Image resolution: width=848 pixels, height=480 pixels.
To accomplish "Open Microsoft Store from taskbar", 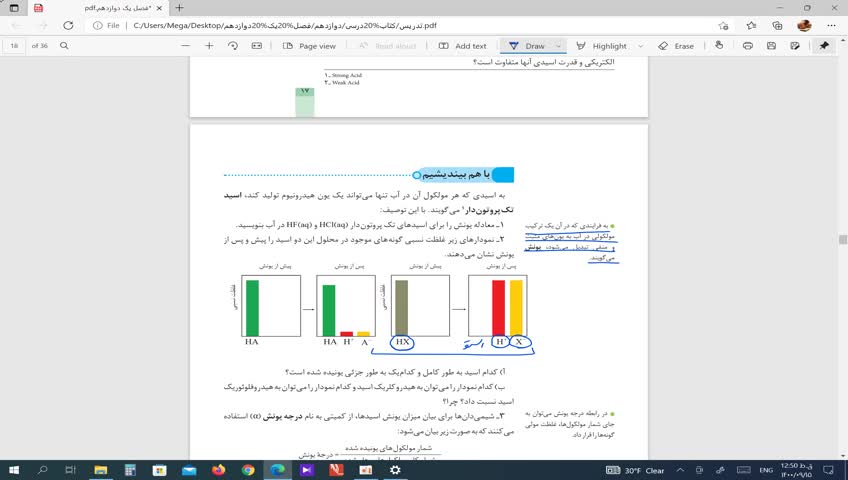I will pyautogui.click(x=160, y=470).
